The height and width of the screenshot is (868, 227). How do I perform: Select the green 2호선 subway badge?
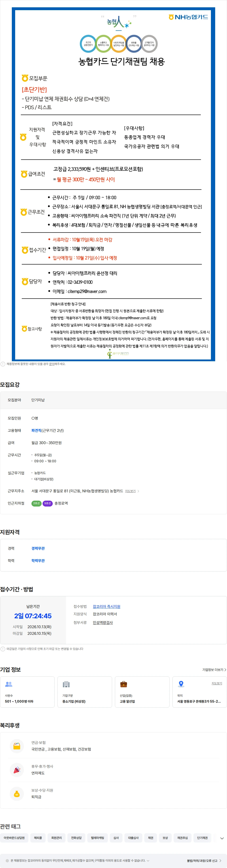36,503
